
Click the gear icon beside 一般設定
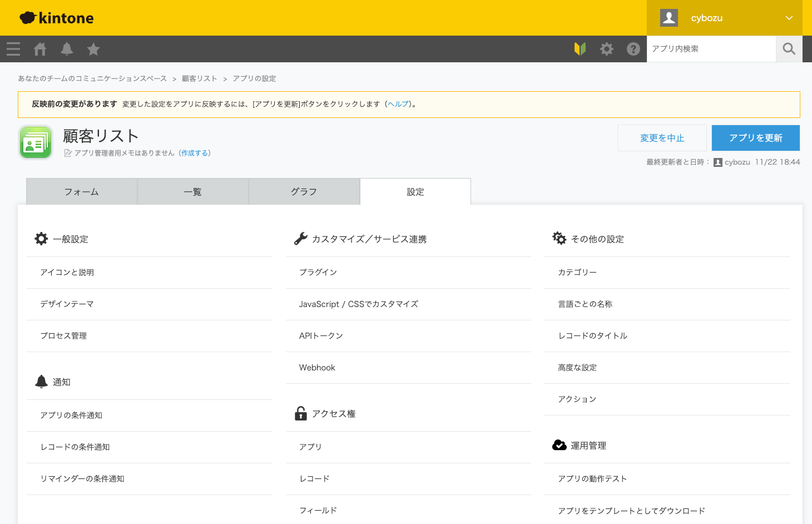click(x=41, y=239)
